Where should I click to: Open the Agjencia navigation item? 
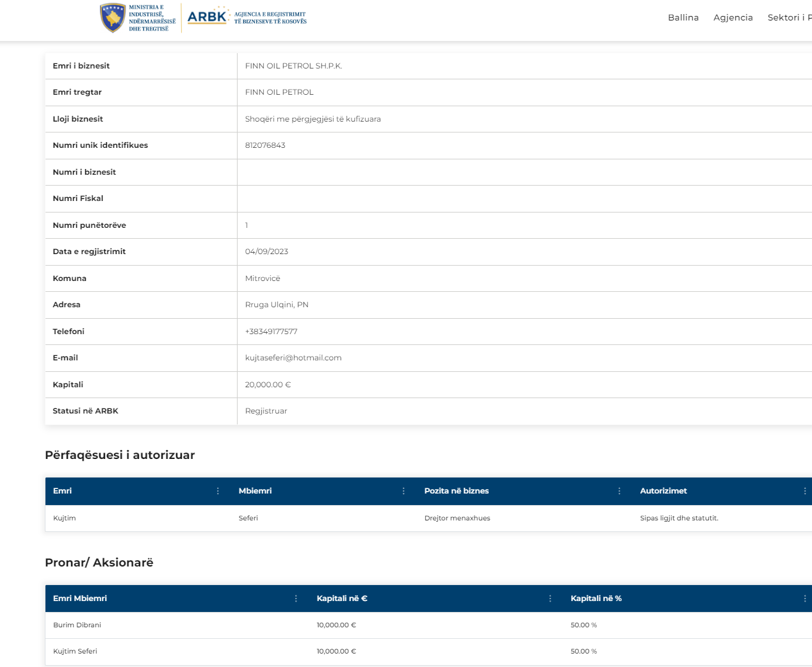[x=733, y=18]
